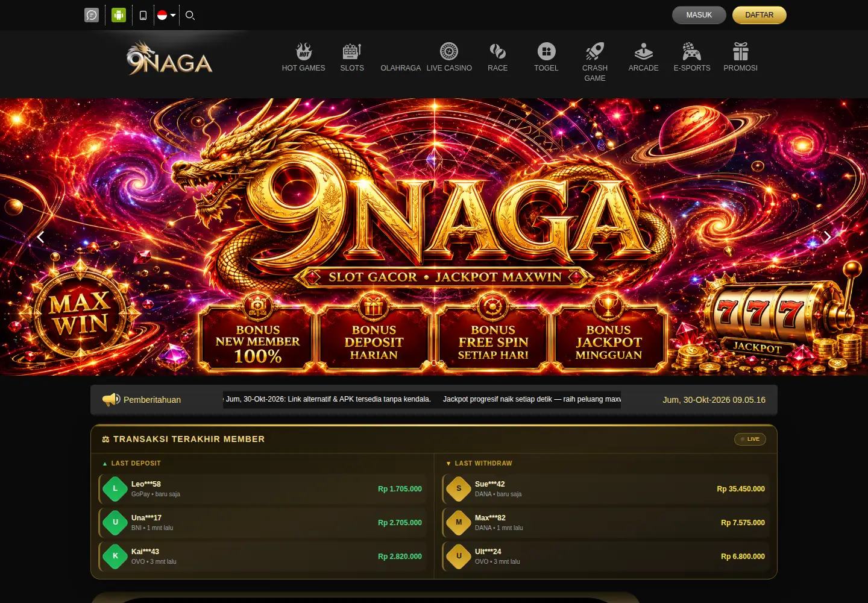Open the Crash Game rocket icon
The height and width of the screenshot is (603, 868).
coord(595,51)
